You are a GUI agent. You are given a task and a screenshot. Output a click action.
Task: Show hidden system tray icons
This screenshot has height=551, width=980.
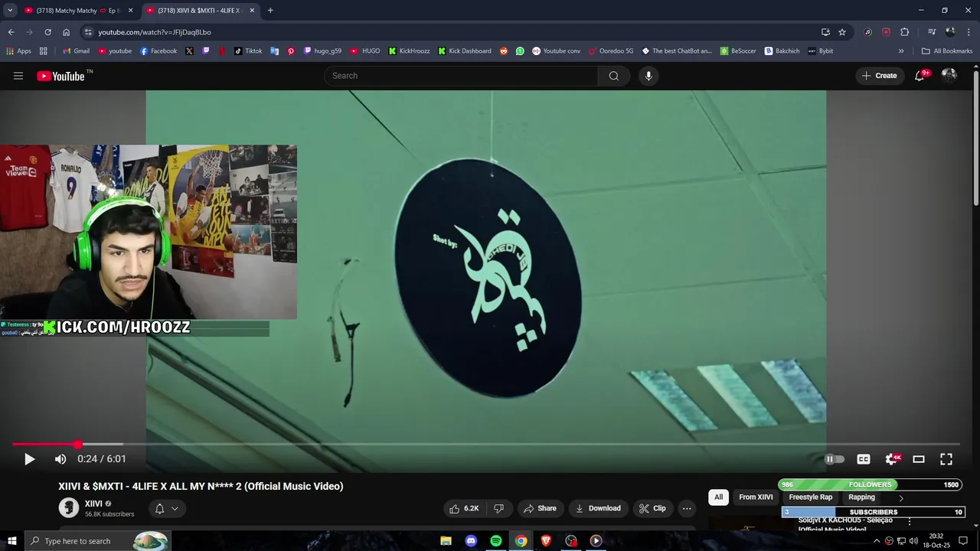(x=877, y=541)
